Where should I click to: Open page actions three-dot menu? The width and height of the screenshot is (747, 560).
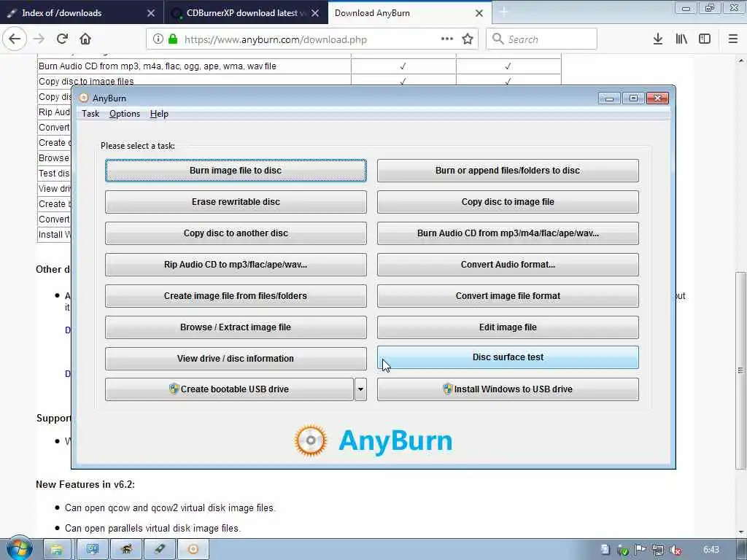pos(447,39)
